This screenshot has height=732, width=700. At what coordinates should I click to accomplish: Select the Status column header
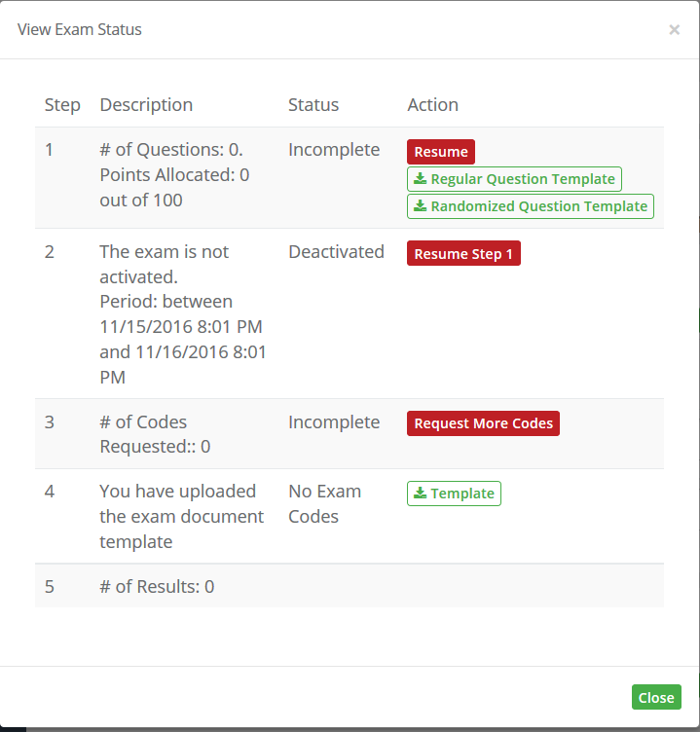313,105
